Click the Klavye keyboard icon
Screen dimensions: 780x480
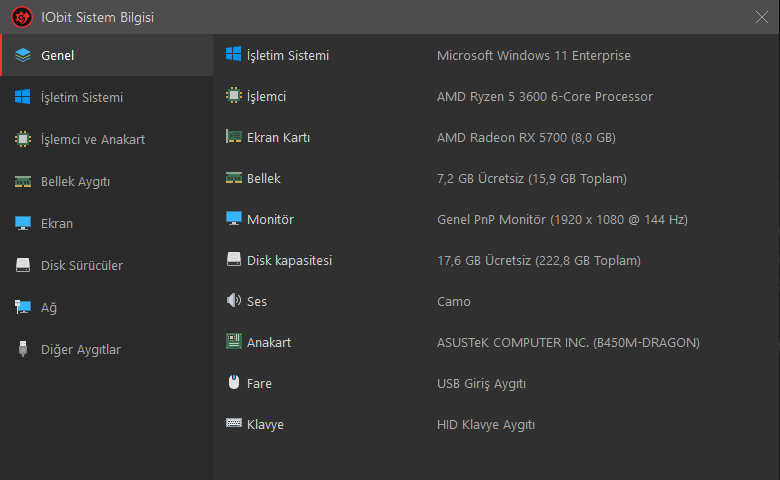coord(234,423)
